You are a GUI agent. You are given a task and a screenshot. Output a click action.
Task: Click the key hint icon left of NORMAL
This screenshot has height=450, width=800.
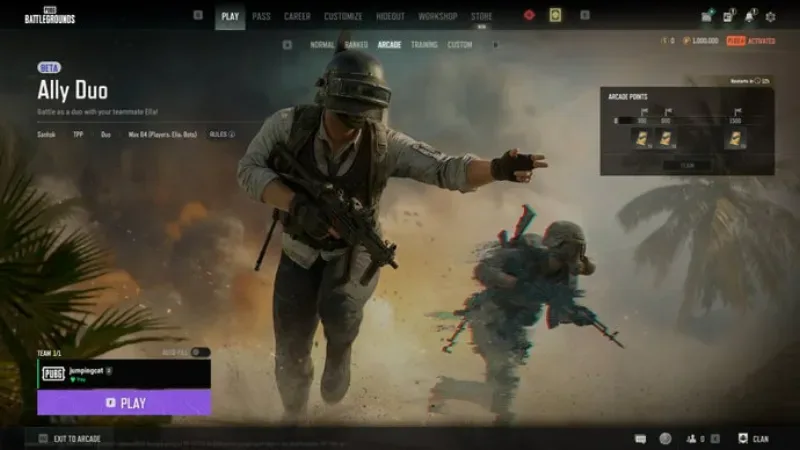tap(287, 45)
